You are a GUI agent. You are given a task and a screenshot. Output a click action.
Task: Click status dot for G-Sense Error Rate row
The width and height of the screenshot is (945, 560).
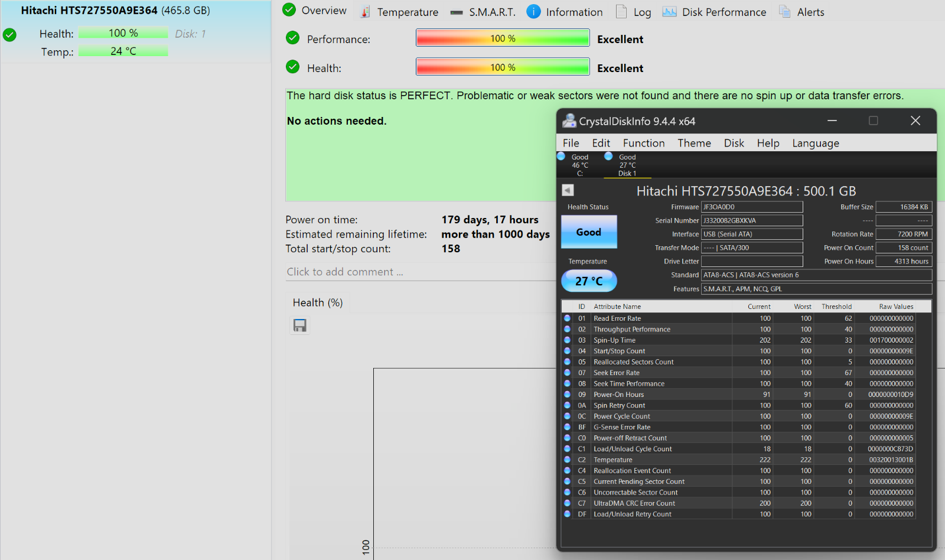568,427
